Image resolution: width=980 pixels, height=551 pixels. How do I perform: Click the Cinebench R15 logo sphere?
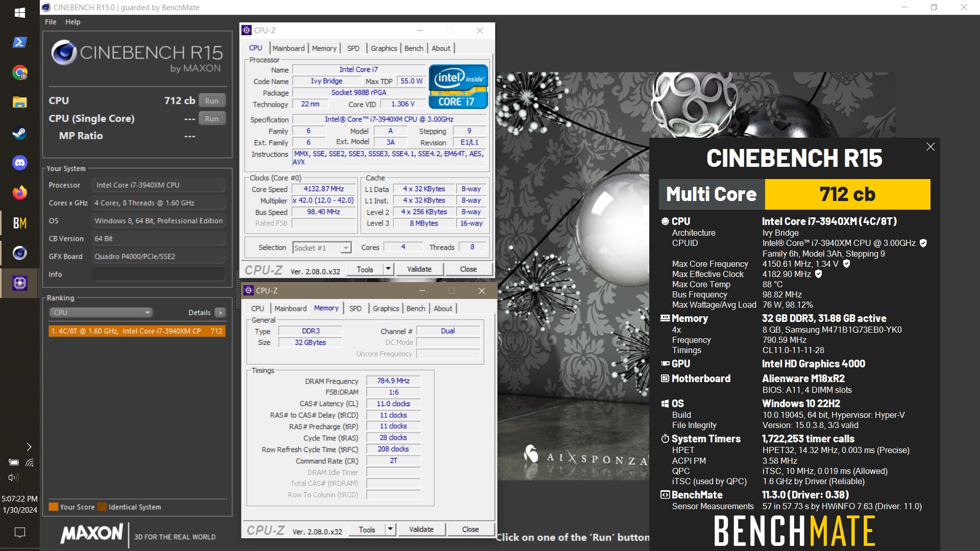click(x=64, y=52)
